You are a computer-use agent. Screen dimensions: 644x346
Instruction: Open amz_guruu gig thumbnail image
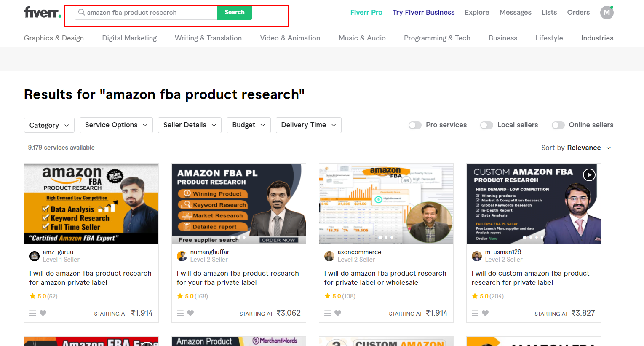tap(91, 204)
